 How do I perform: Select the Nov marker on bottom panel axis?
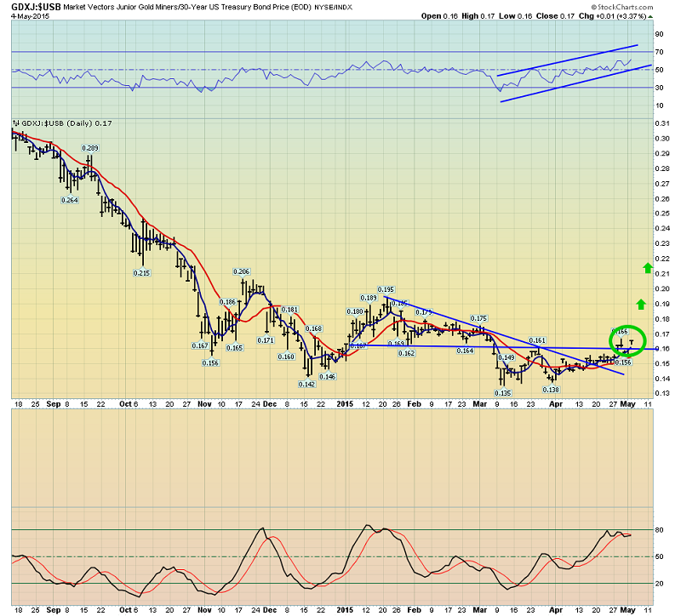click(x=204, y=608)
